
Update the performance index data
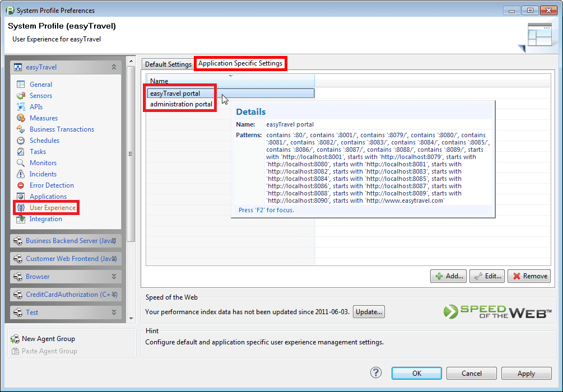369,311
